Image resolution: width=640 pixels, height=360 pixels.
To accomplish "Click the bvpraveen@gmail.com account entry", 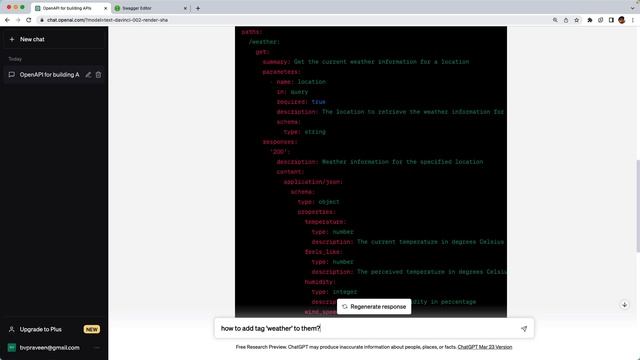I will (50, 348).
